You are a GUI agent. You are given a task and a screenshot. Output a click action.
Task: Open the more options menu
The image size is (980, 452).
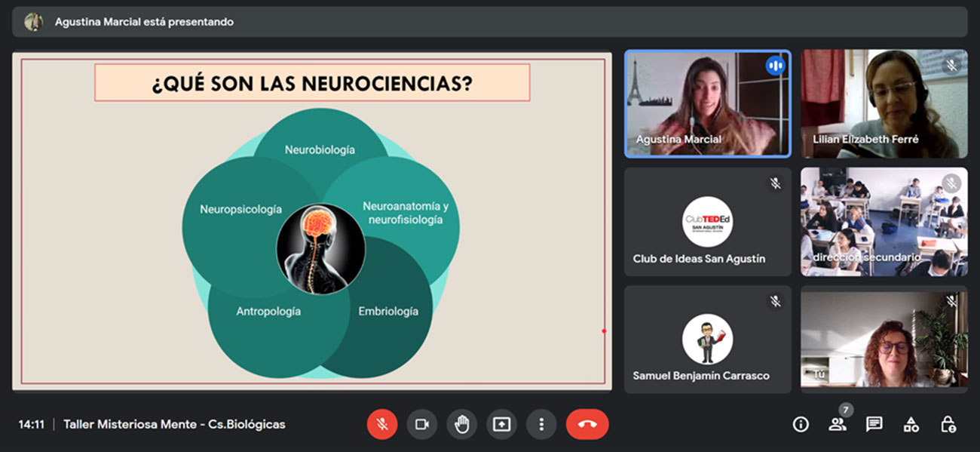pyautogui.click(x=541, y=424)
